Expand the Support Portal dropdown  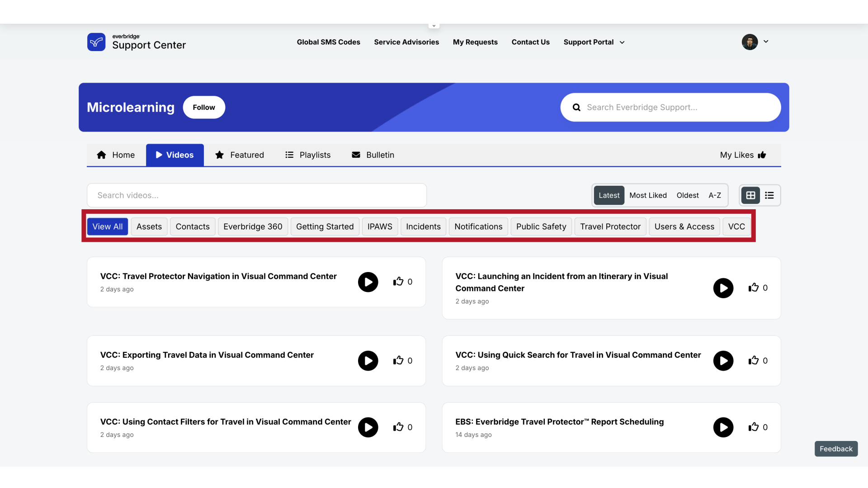(594, 42)
